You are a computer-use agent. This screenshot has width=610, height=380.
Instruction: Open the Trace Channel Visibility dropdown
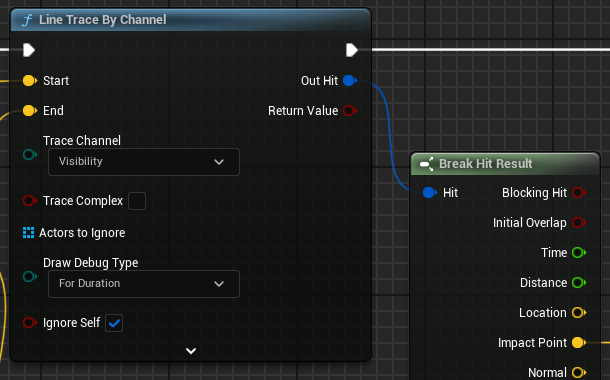144,162
